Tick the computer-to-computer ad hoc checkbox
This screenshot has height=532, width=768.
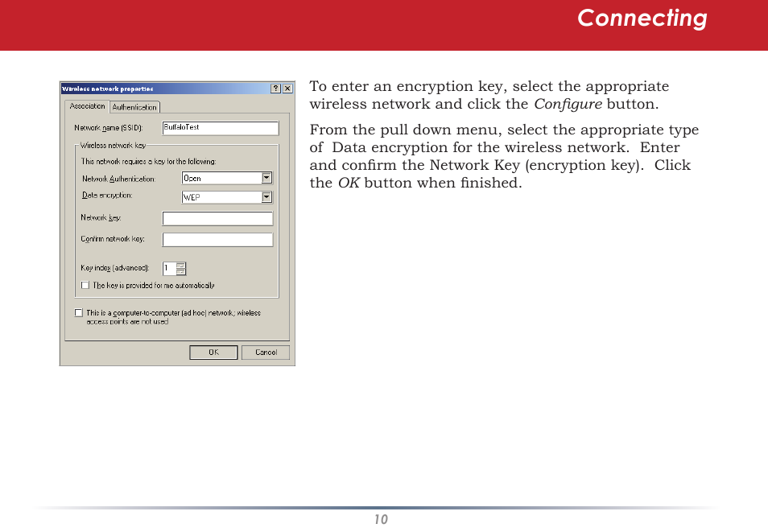click(78, 312)
